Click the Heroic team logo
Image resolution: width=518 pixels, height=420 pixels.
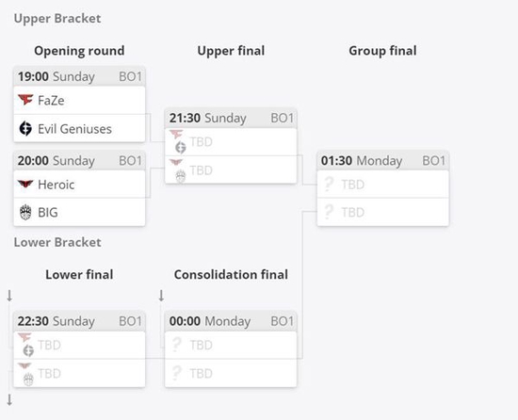pos(25,184)
